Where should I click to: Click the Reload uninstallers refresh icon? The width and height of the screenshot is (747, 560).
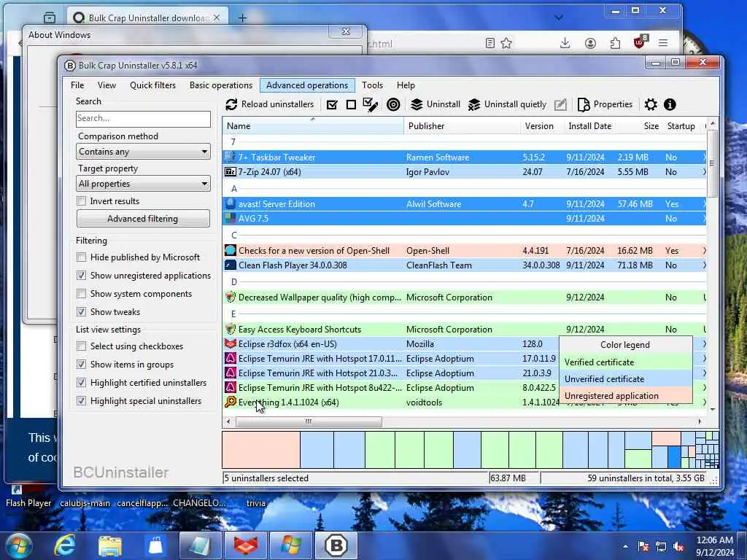click(x=231, y=104)
